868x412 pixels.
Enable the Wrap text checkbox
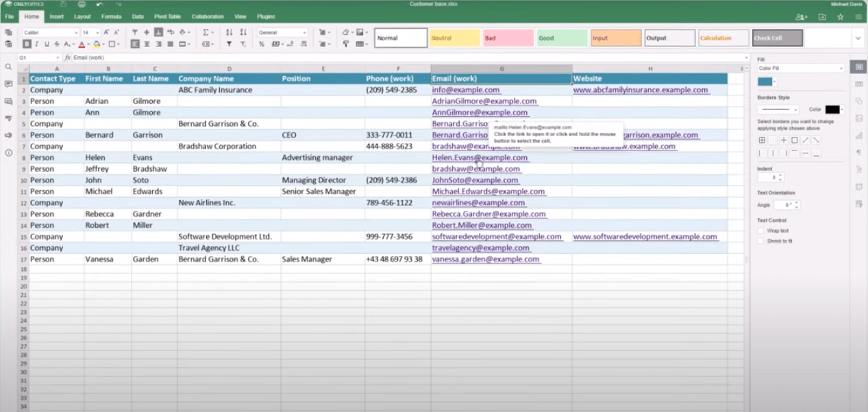pos(760,231)
